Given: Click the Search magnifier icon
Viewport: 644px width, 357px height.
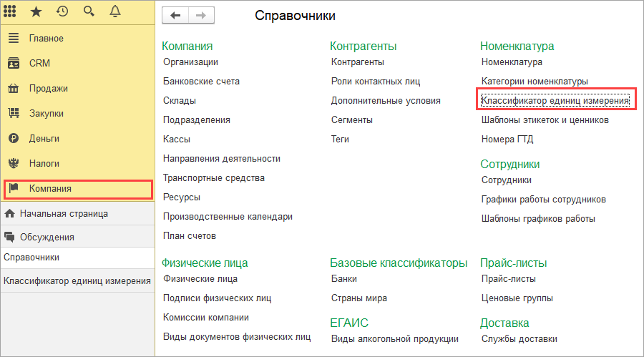Looking at the screenshot, I should [x=89, y=11].
